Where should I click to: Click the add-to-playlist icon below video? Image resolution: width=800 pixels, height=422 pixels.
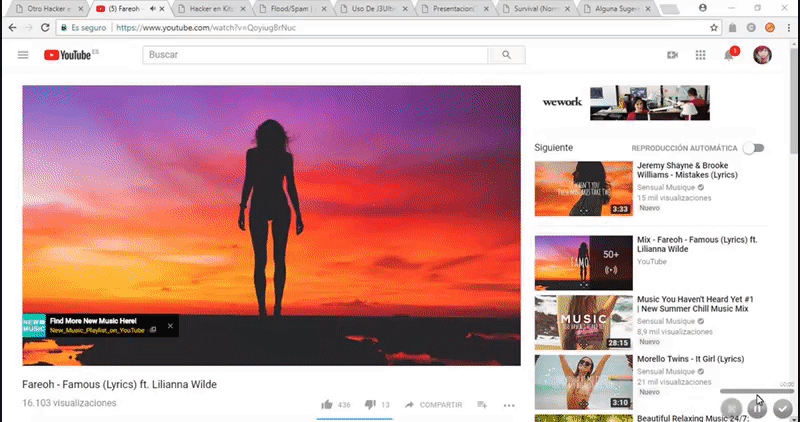tap(482, 404)
